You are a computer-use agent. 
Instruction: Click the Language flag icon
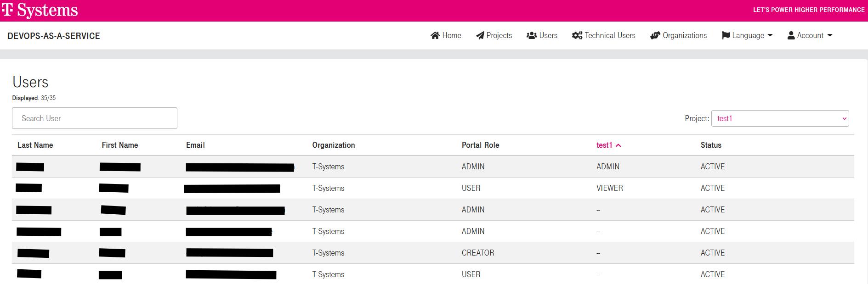726,35
